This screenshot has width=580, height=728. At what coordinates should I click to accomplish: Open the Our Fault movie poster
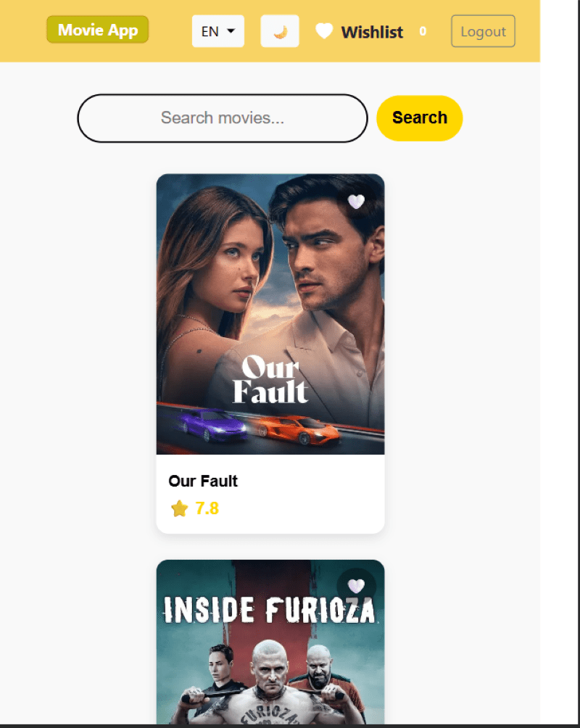(270, 314)
